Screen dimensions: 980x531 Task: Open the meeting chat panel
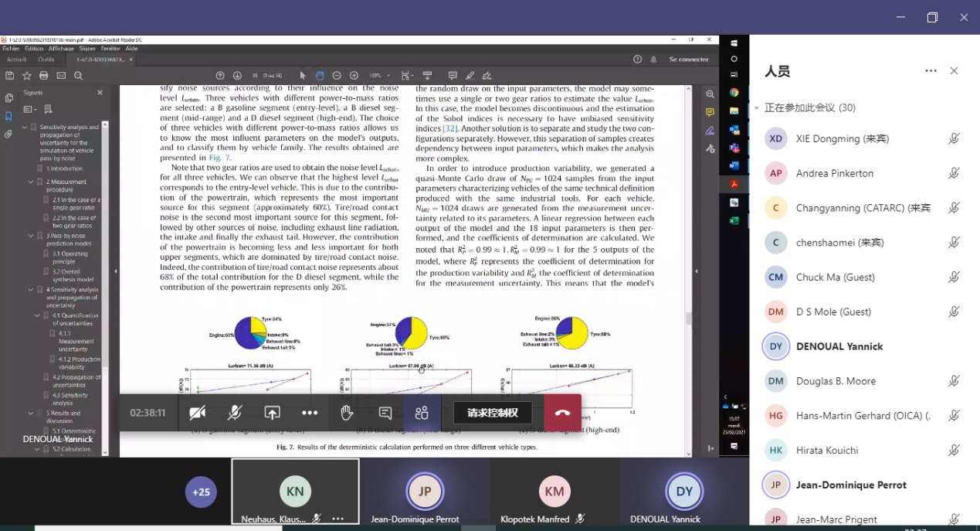[385, 413]
